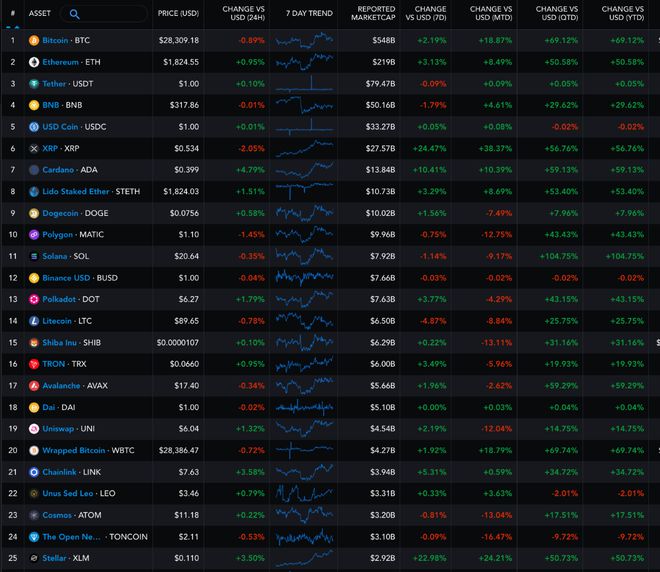Click the Dogecoin logo icon
Image resolution: width=660 pixels, height=572 pixels.
[x=34, y=213]
